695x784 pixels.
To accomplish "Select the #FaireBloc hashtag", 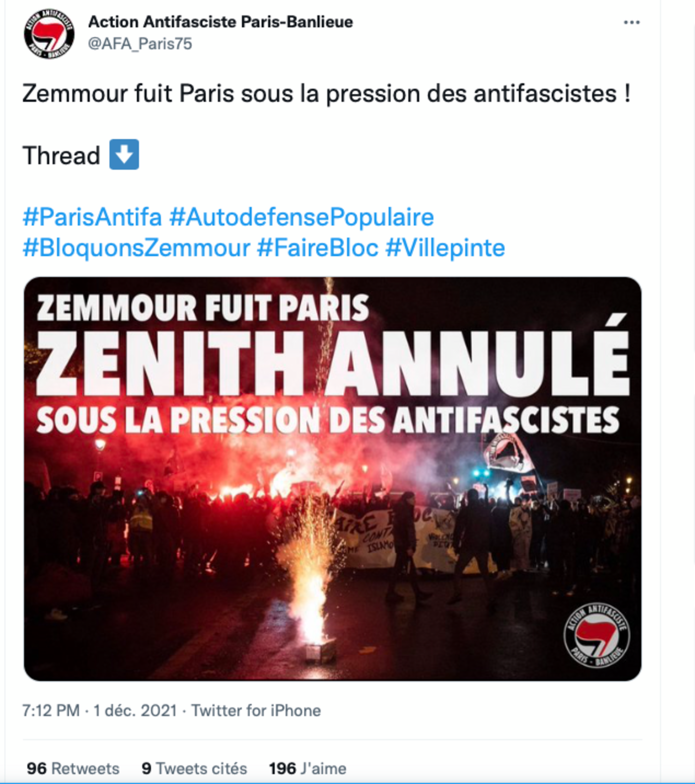I will pos(317,248).
